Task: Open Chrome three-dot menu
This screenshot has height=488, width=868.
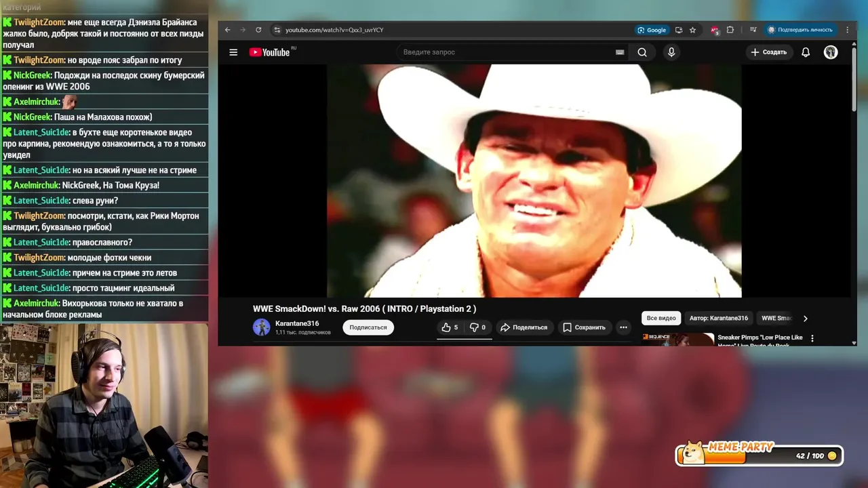Action: tap(847, 30)
